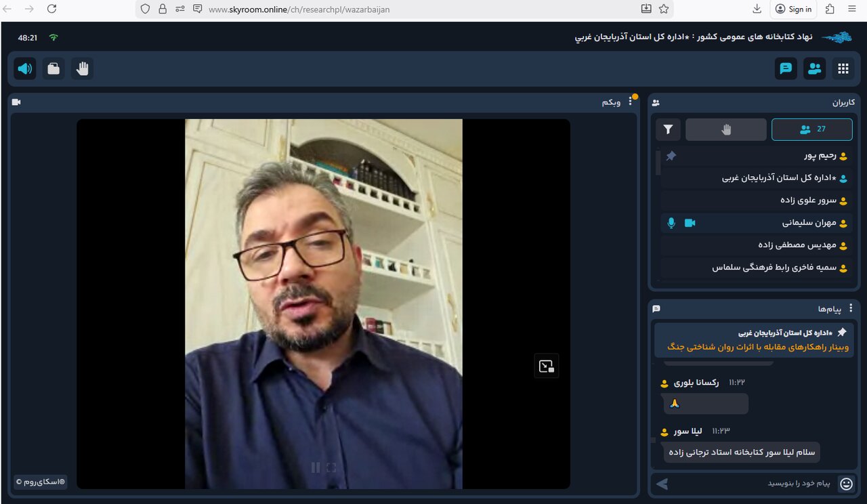Pop out video with picture-in-picture button
This screenshot has width=867, height=504.
pos(547,366)
